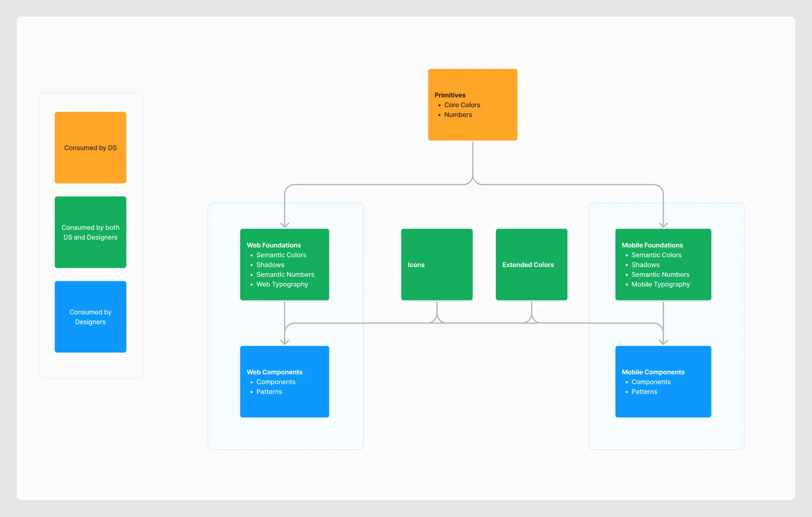Select the orange 'Consumed by DS' legend box
The width and height of the screenshot is (812, 517).
click(x=90, y=148)
